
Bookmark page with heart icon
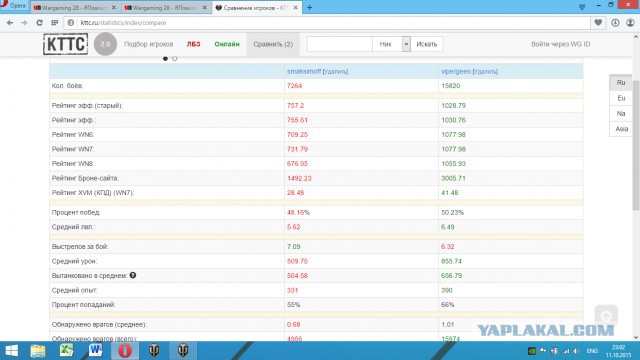coord(598,23)
